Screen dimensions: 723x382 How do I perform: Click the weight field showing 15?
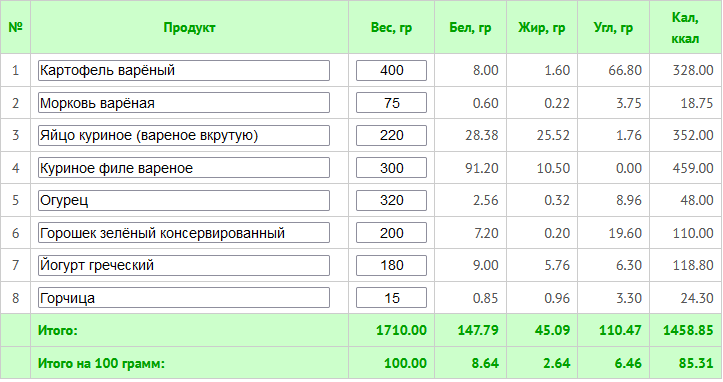[391, 298]
